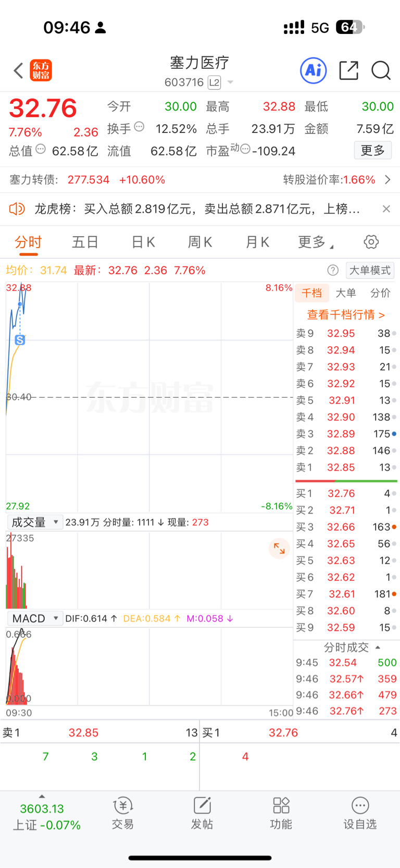Expand 上证 index bar arrow
Screen dimensions: 400x868
(42, 796)
